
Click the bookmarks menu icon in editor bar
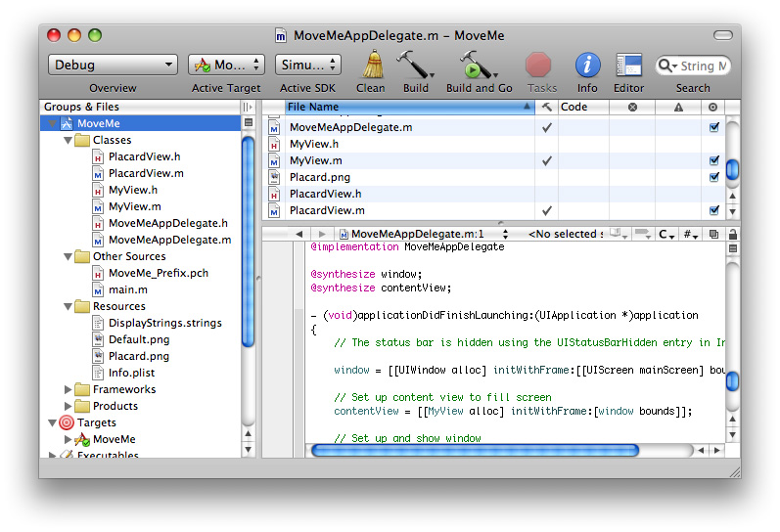coord(619,234)
